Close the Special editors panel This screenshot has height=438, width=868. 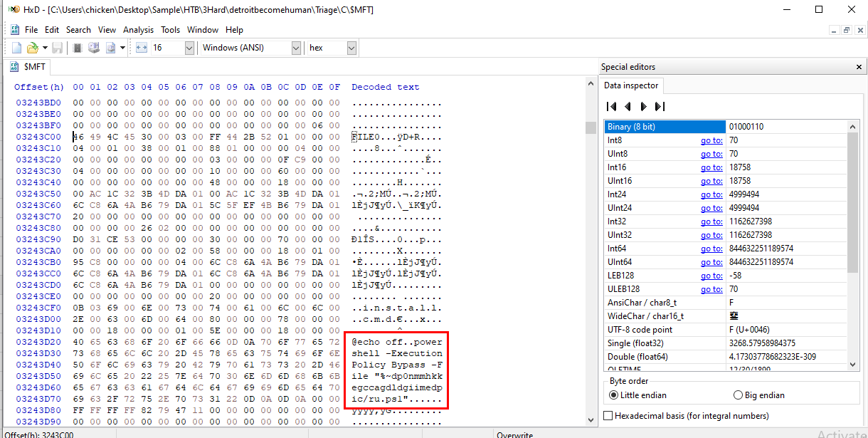(859, 67)
